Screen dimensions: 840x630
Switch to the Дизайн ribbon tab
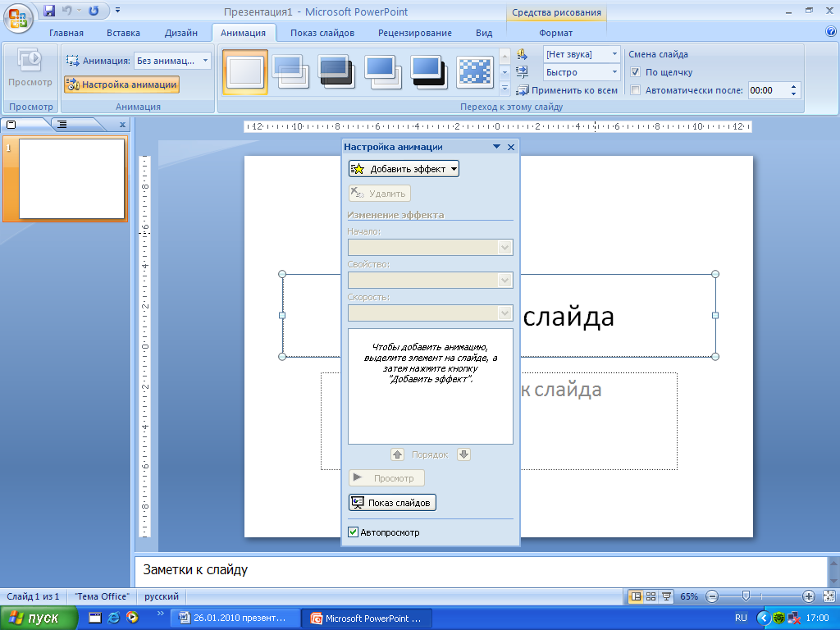[x=181, y=33]
